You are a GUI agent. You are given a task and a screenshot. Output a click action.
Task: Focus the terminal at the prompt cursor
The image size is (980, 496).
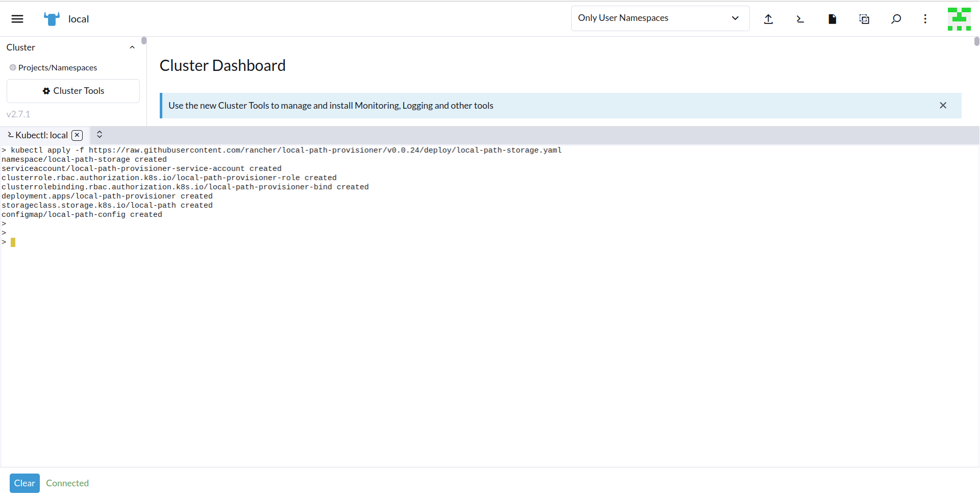coord(13,242)
